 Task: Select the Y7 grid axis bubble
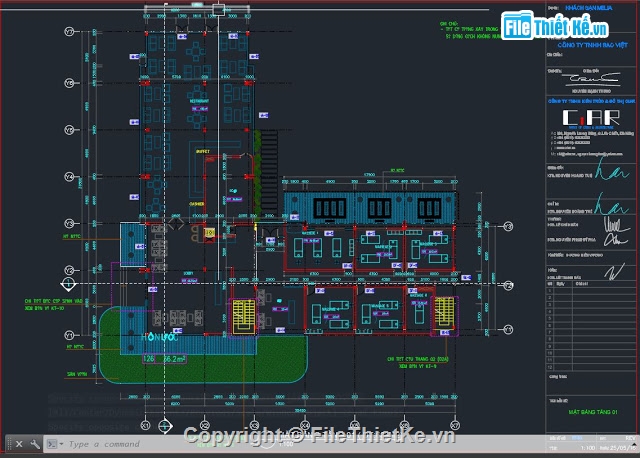tap(69, 31)
